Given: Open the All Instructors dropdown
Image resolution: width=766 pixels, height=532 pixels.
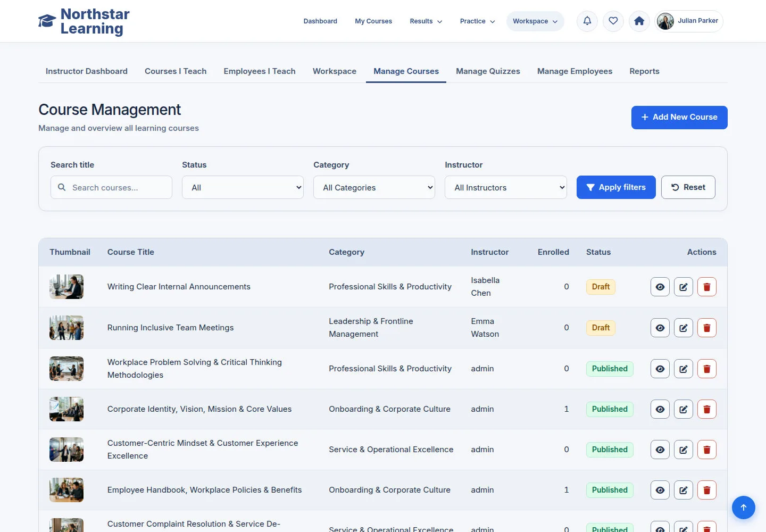Looking at the screenshot, I should click(x=505, y=187).
